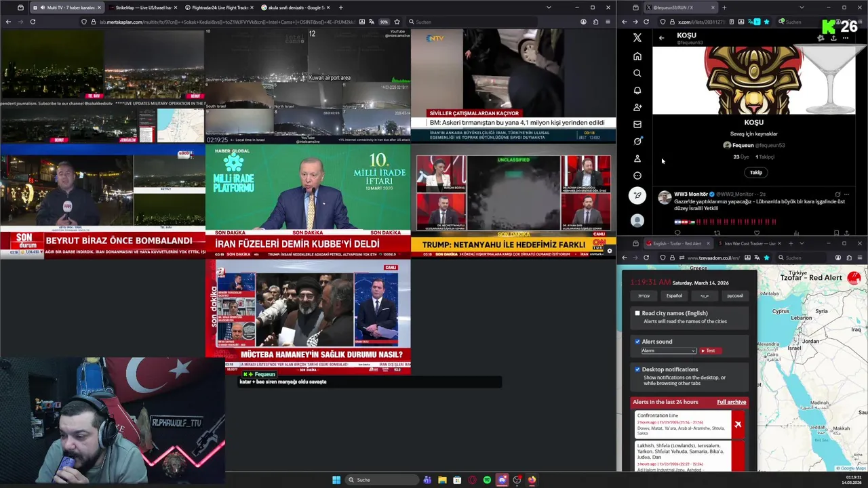Viewport: 868px width, 488px height.
Task: Switch to the Flightradar24 tab
Action: pos(218,7)
